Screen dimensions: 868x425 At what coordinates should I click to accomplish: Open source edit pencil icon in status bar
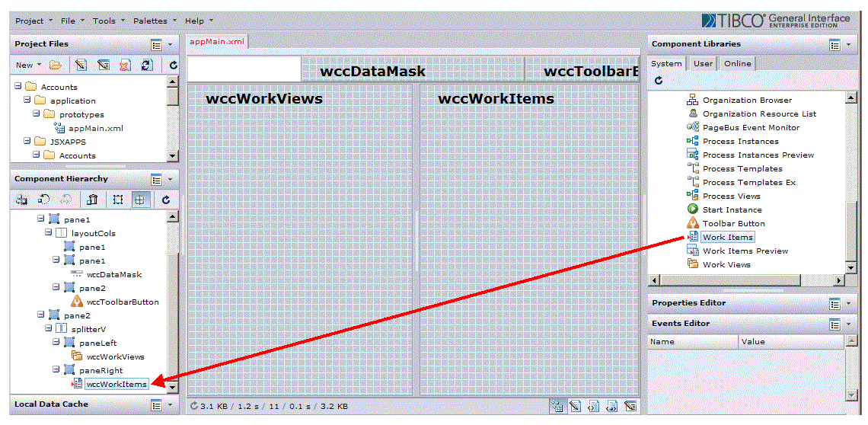[x=575, y=406]
